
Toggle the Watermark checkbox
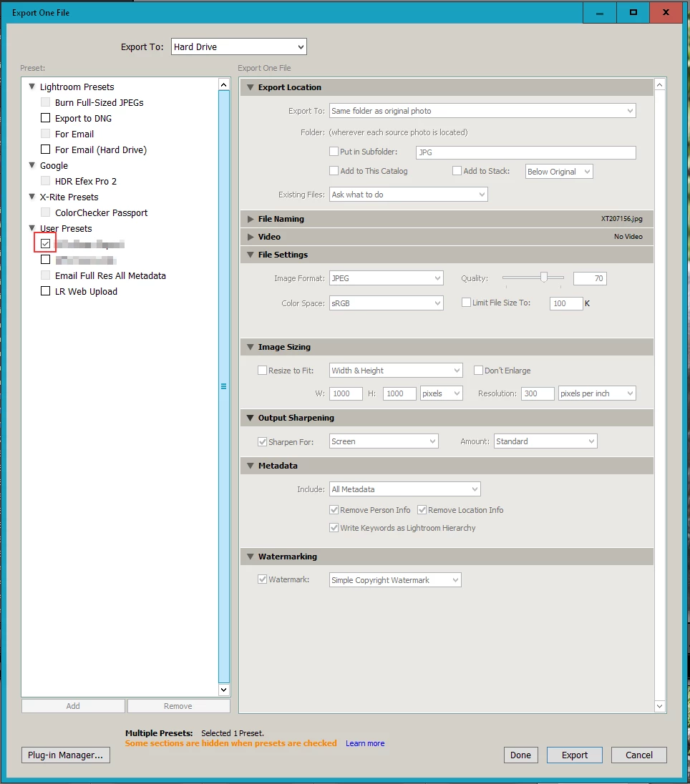coord(262,579)
